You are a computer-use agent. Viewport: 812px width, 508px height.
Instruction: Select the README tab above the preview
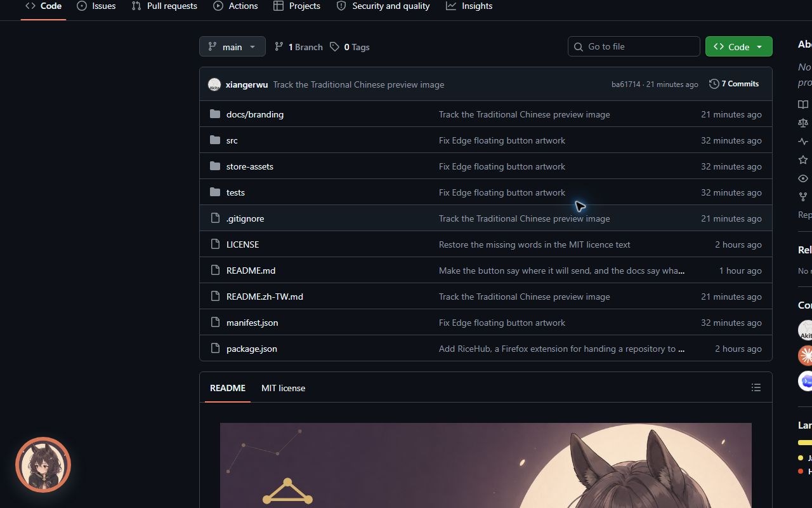(228, 388)
